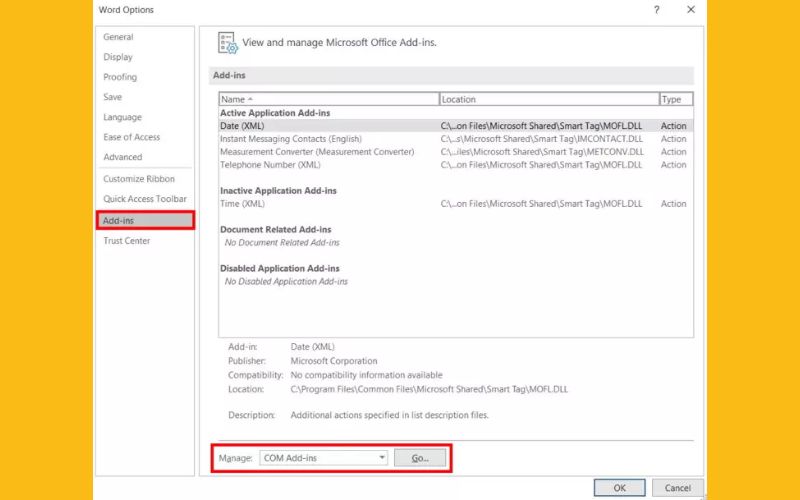Image resolution: width=800 pixels, height=500 pixels.
Task: Open the Language settings category
Action: (122, 117)
